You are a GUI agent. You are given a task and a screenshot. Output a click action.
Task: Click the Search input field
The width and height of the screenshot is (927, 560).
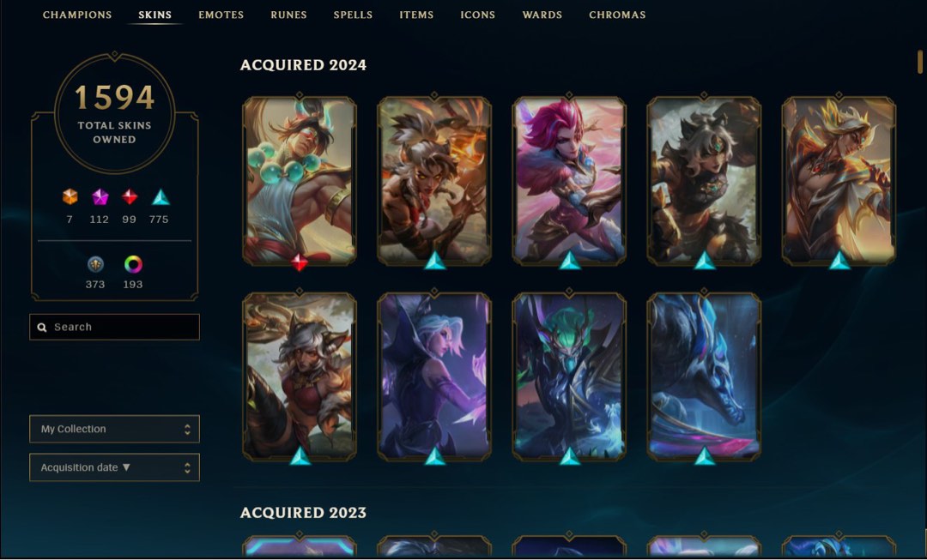tap(114, 327)
